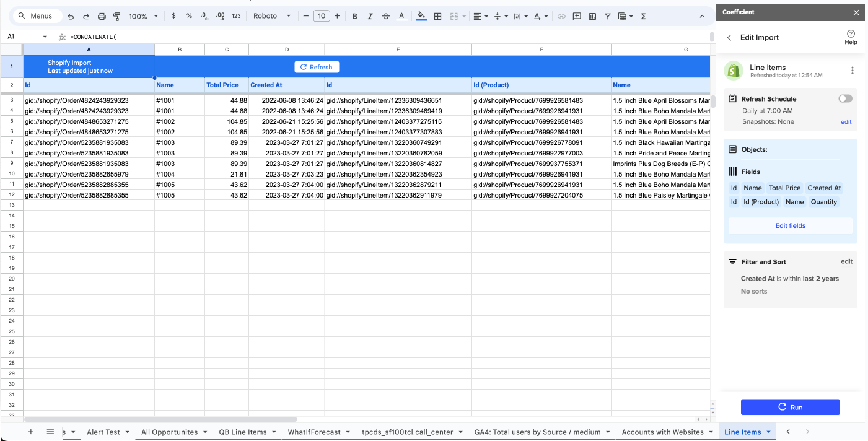Toggle italic formatting in the toolbar
Viewport: 868px width, 441px height.
click(370, 15)
